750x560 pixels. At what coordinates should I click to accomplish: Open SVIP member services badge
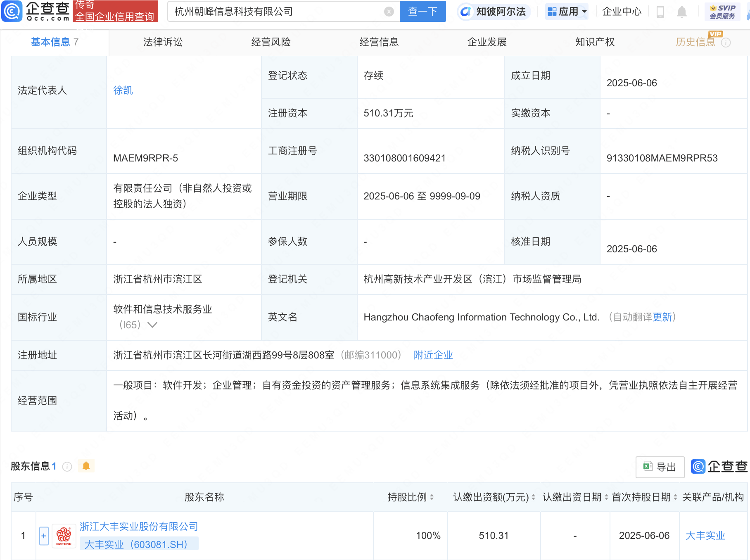click(722, 12)
